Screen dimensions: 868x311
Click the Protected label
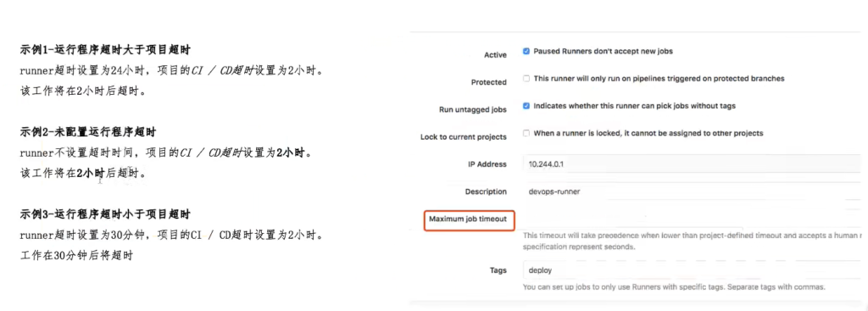489,82
